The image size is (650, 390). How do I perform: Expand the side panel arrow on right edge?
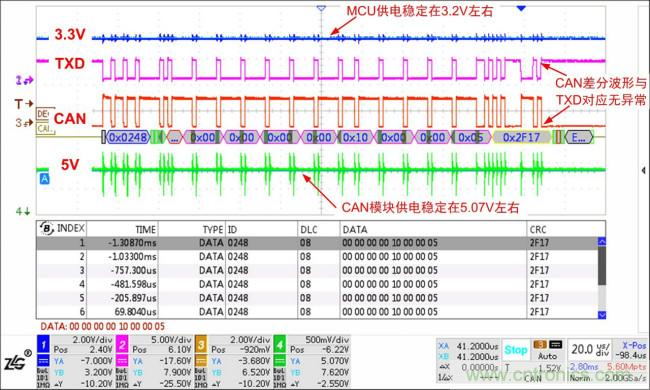click(x=643, y=170)
